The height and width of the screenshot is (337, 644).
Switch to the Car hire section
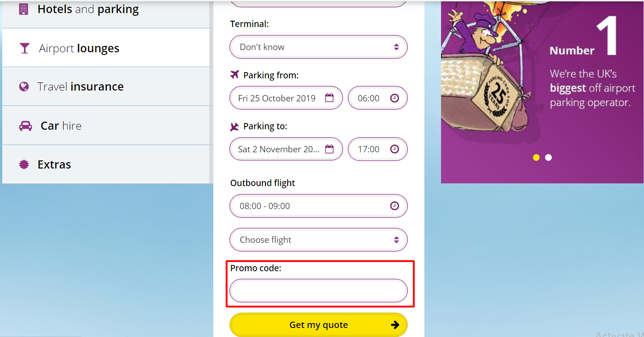click(x=106, y=125)
